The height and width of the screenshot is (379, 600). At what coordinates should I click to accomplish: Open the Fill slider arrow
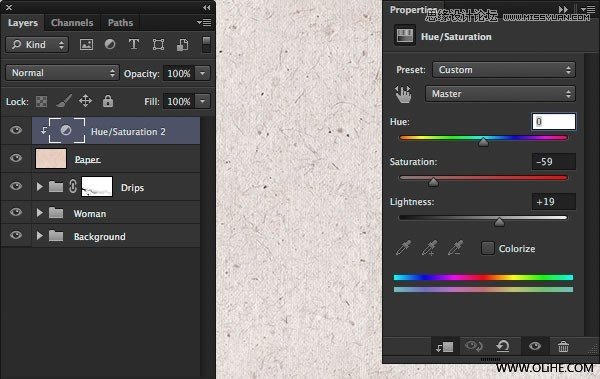203,101
